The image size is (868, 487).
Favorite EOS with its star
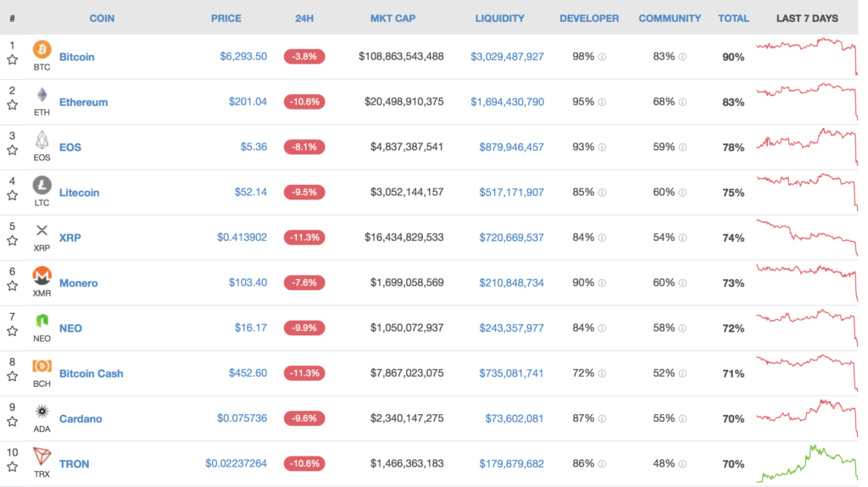click(12, 149)
